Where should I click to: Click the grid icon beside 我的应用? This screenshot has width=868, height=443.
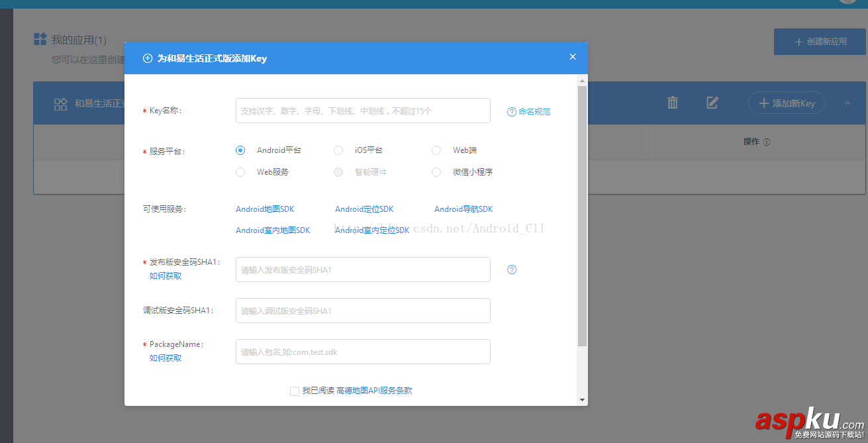click(x=40, y=38)
